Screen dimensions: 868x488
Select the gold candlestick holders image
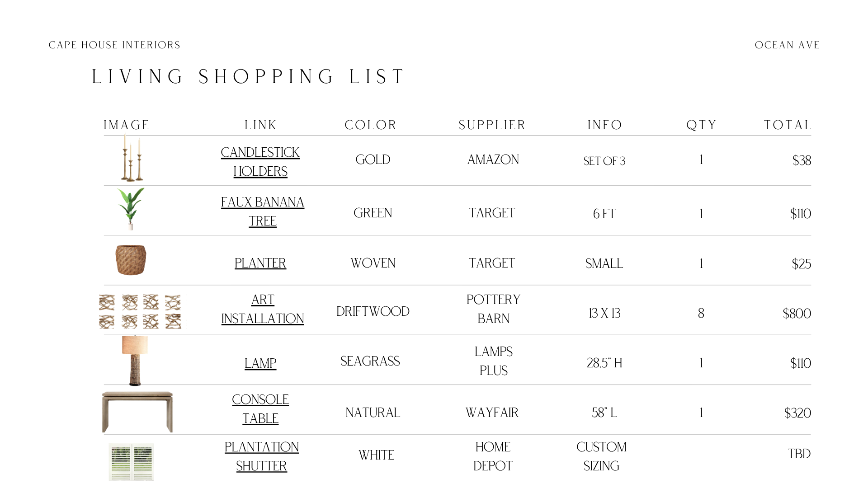(x=132, y=157)
